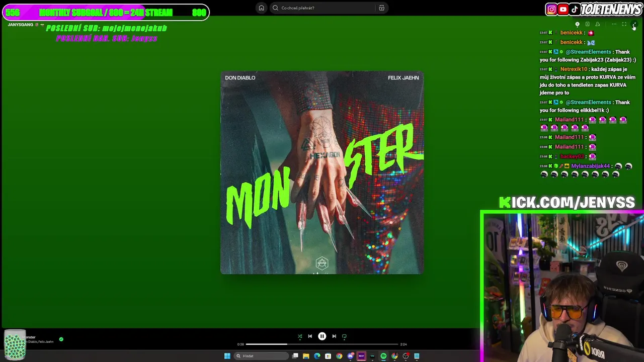Click the Felix Jaehn artist name in player bar
The image size is (644, 362).
pos(46,342)
